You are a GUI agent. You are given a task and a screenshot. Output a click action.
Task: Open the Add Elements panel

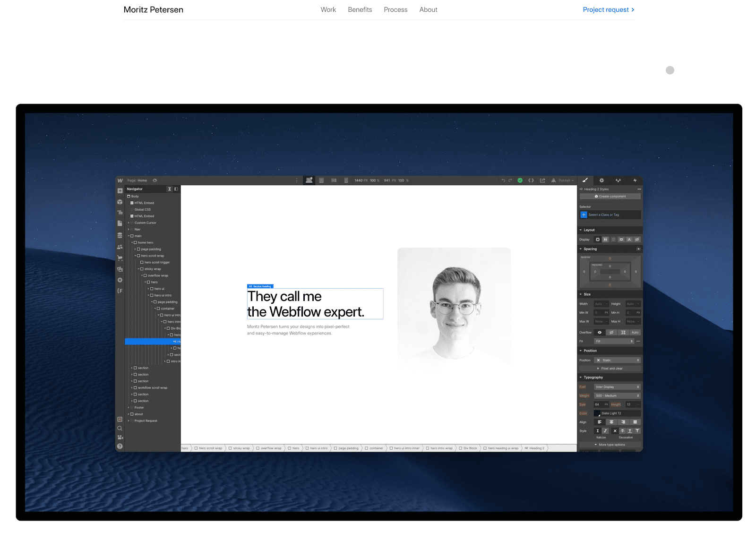pyautogui.click(x=120, y=191)
